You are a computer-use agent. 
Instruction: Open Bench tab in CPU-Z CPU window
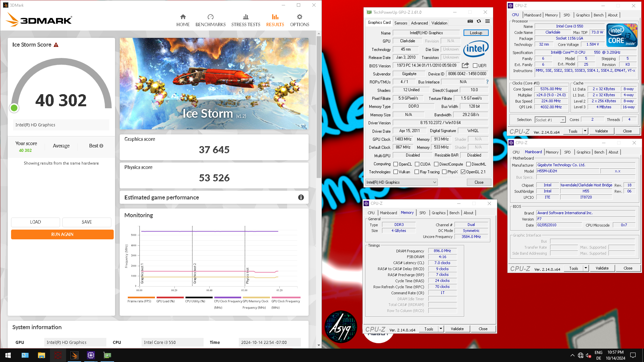[598, 15]
